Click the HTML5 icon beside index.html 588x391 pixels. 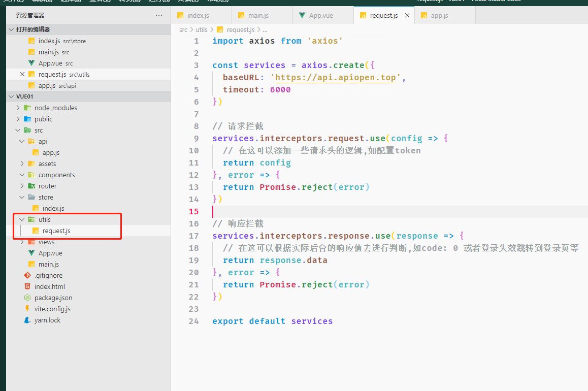[x=27, y=287]
